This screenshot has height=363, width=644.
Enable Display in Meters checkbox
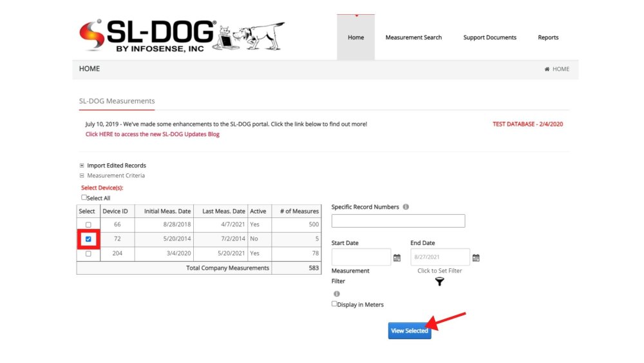(x=334, y=304)
